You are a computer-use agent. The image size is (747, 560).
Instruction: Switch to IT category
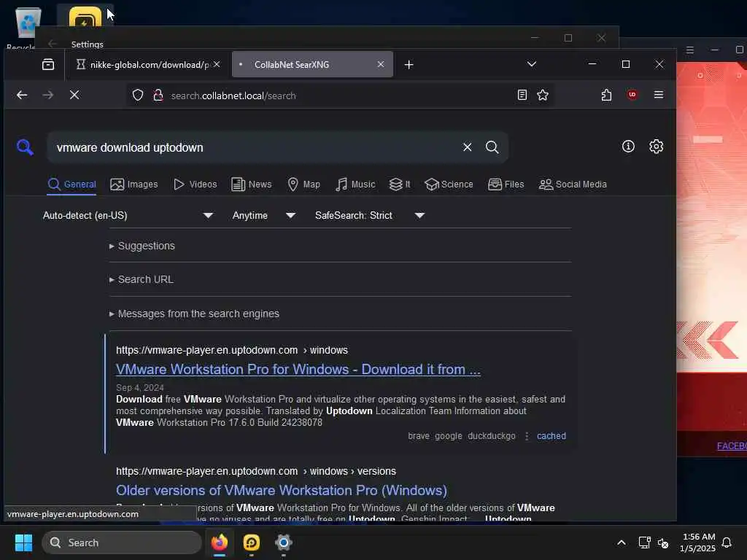(x=400, y=184)
